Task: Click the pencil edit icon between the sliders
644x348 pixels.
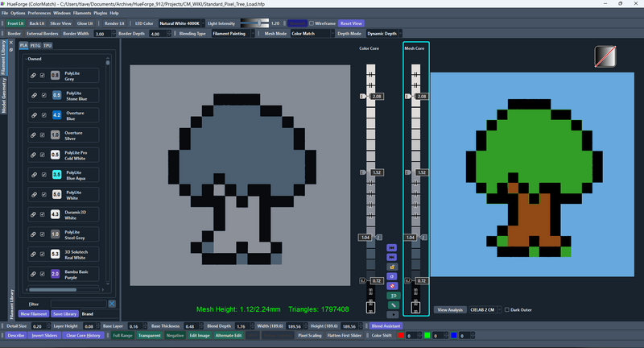Action: pyautogui.click(x=392, y=304)
